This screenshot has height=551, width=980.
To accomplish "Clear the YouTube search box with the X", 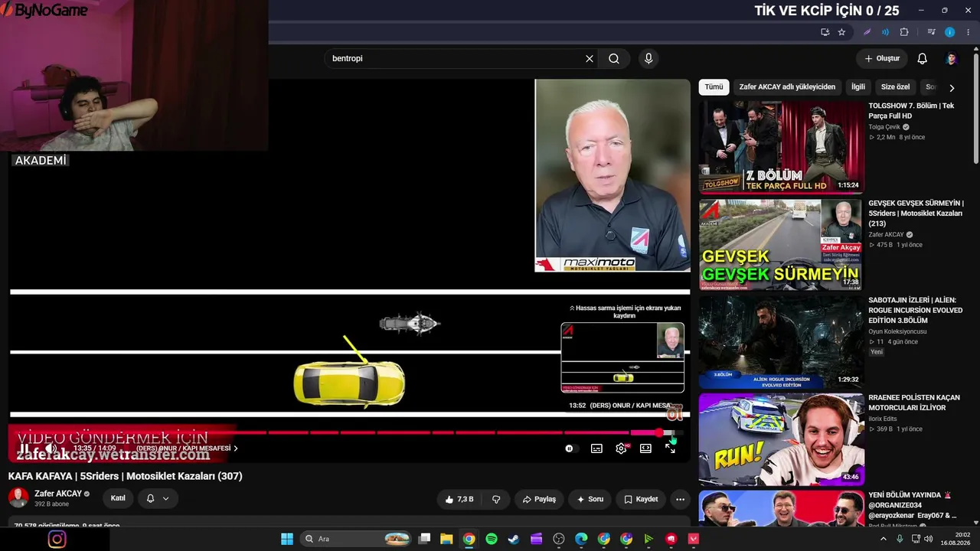I will 590,59.
